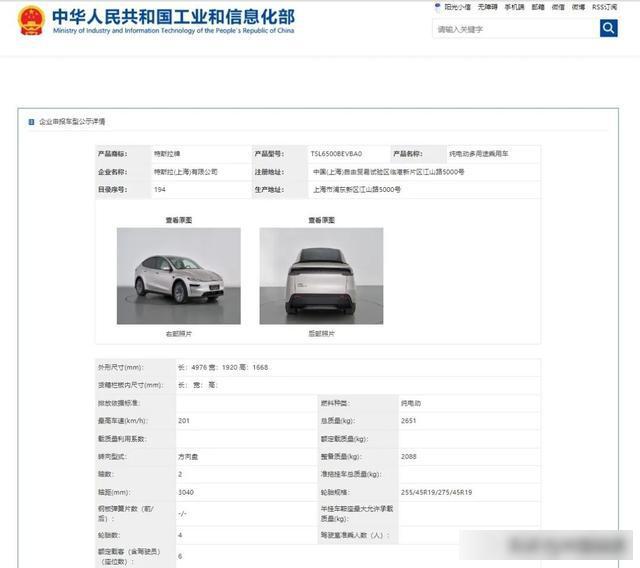Image resolution: width=640 pixels, height=568 pixels.
Task: Click the national emblem logo
Action: tap(31, 20)
